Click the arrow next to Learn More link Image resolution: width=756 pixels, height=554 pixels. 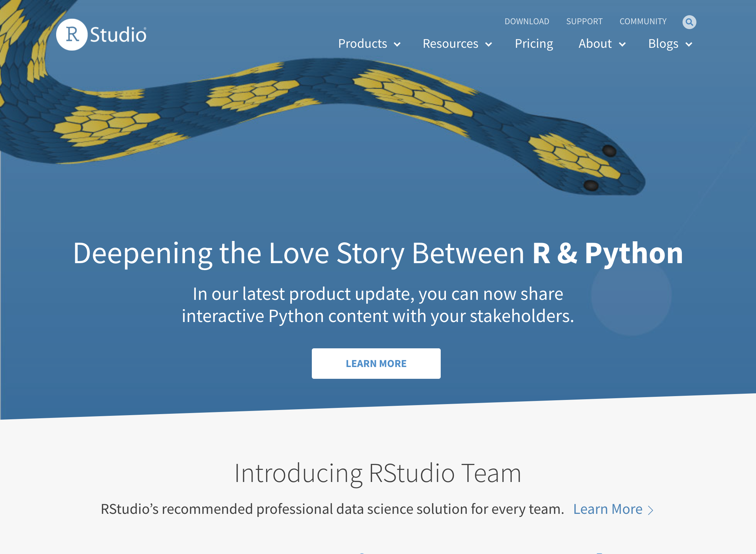[651, 510]
